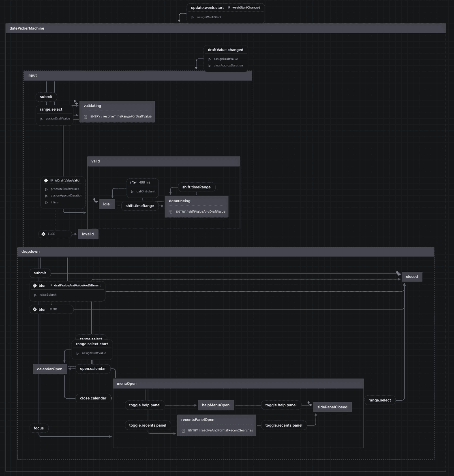Click the guard diamond on the blur ELSE event
This screenshot has width=454, height=476.
(x=35, y=309)
